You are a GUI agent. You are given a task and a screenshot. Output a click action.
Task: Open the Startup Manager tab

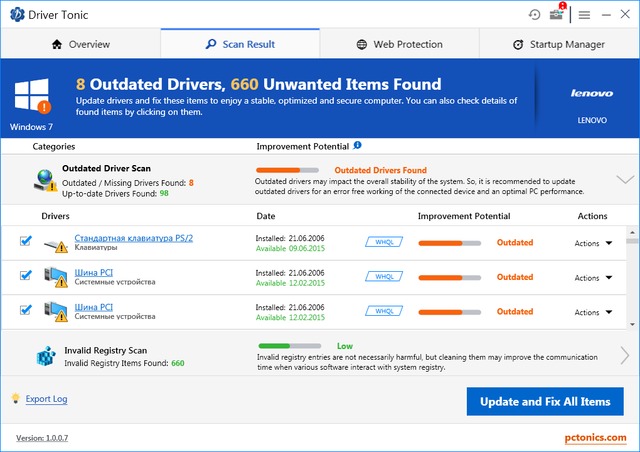pyautogui.click(x=559, y=44)
